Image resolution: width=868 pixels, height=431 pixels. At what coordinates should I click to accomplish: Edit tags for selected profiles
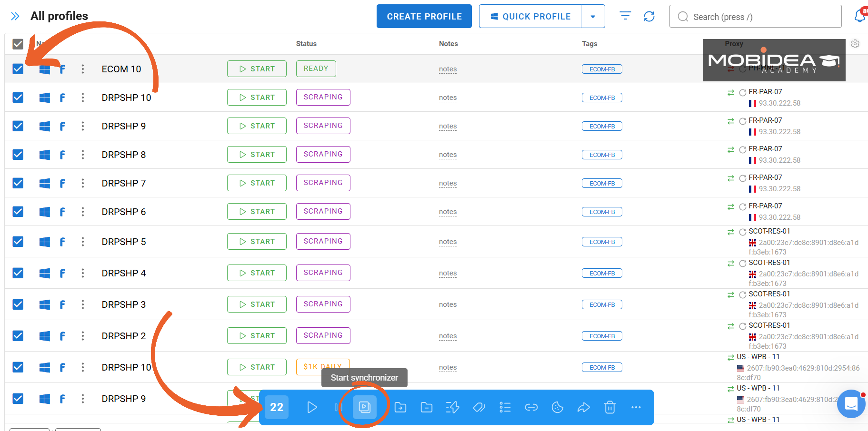479,407
